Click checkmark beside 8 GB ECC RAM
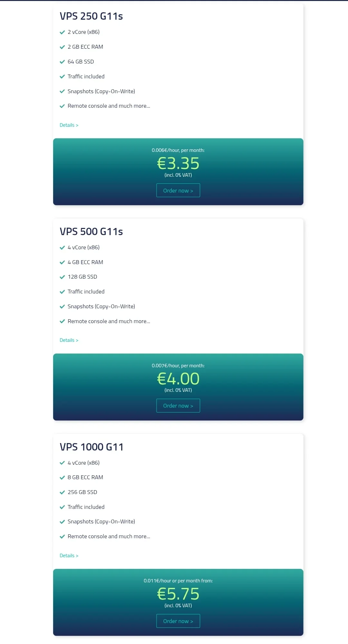This screenshot has width=348, height=644. 62,478
